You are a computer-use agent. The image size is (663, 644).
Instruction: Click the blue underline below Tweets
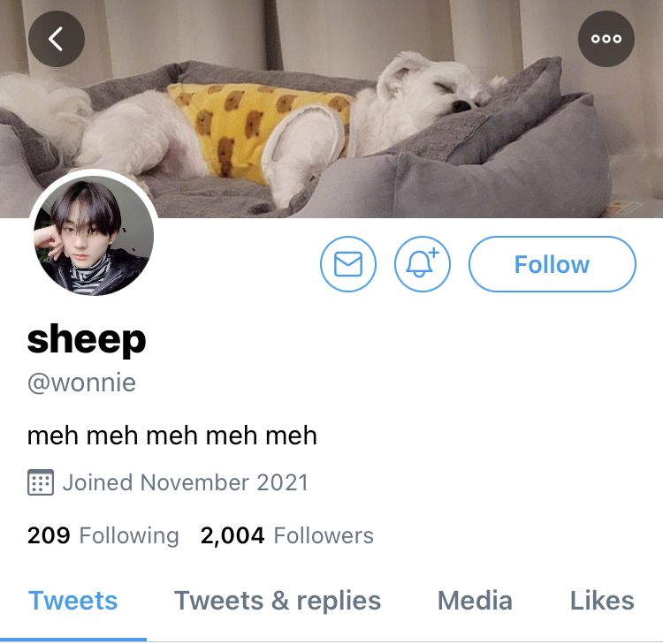pos(73,640)
